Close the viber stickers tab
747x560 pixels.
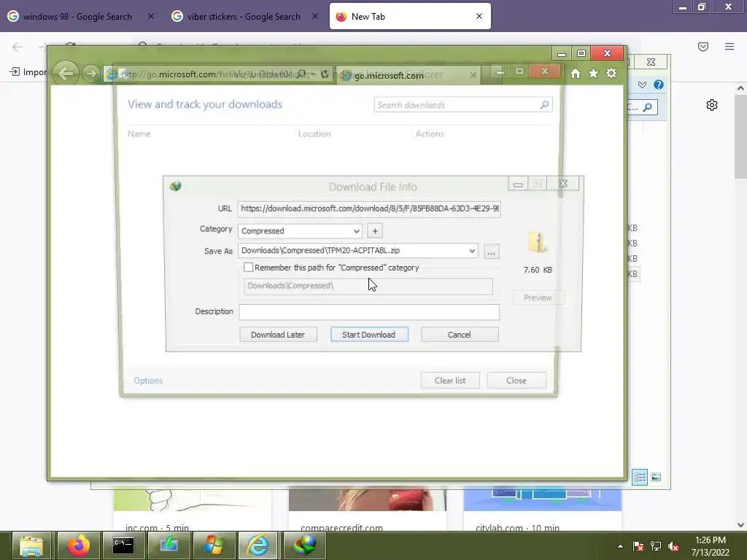coord(315,16)
